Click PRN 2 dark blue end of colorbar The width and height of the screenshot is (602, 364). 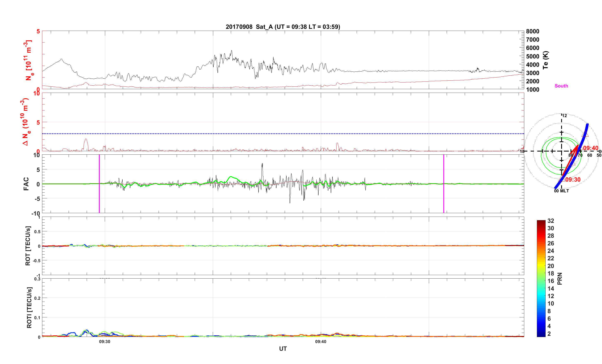(x=541, y=334)
